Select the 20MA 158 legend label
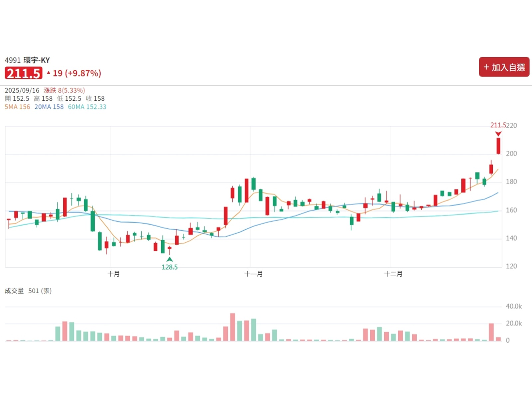Image resolution: width=532 pixels, height=399 pixels. tap(49, 107)
